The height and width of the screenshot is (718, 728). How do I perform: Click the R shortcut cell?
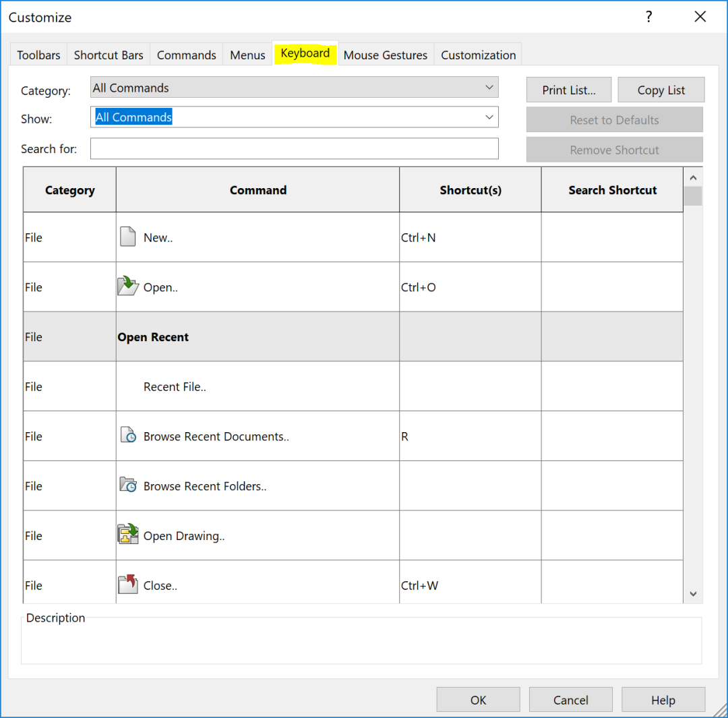(471, 436)
